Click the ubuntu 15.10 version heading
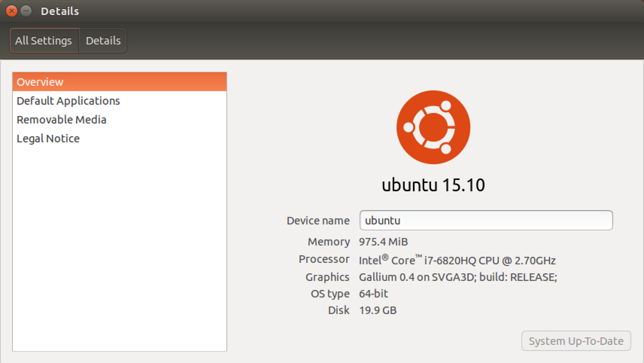Viewport: 644px width, 363px height. pos(433,185)
